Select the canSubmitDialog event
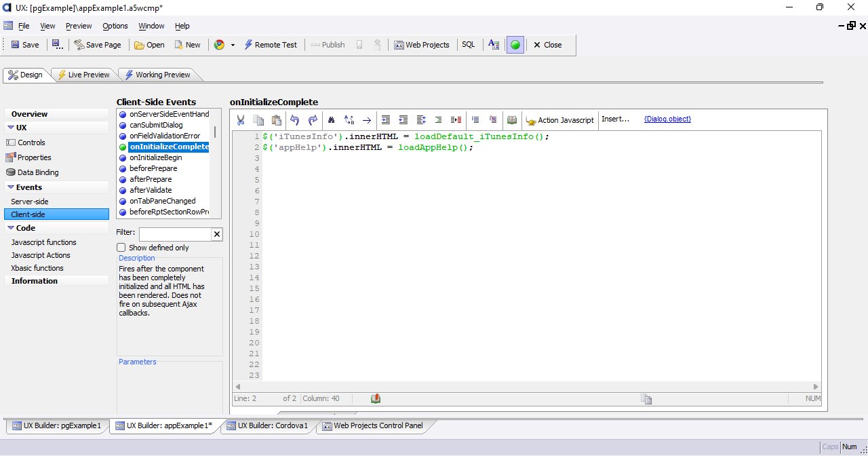This screenshot has width=868, height=456. coord(156,125)
